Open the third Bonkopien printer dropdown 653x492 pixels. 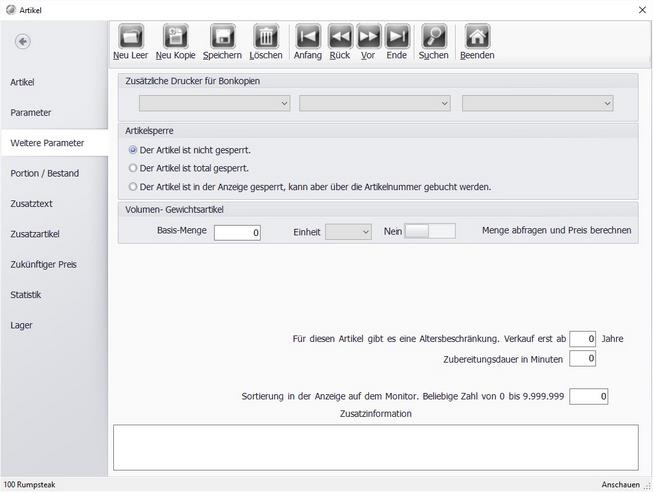[x=538, y=103]
